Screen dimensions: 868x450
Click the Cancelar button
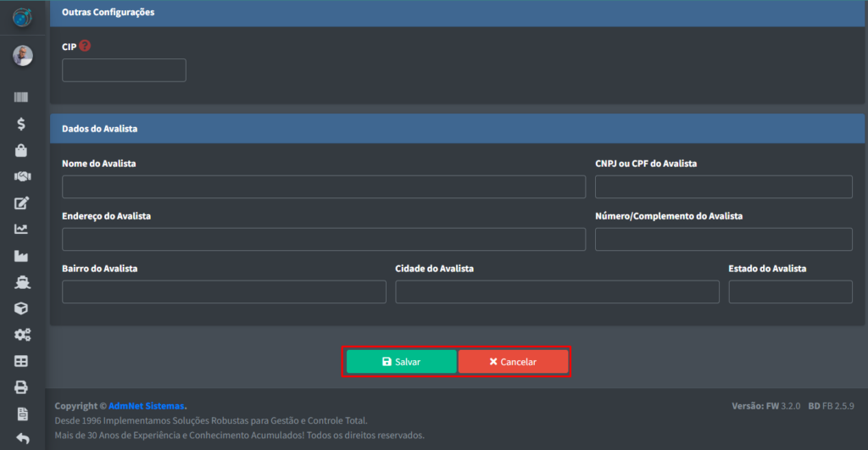513,362
